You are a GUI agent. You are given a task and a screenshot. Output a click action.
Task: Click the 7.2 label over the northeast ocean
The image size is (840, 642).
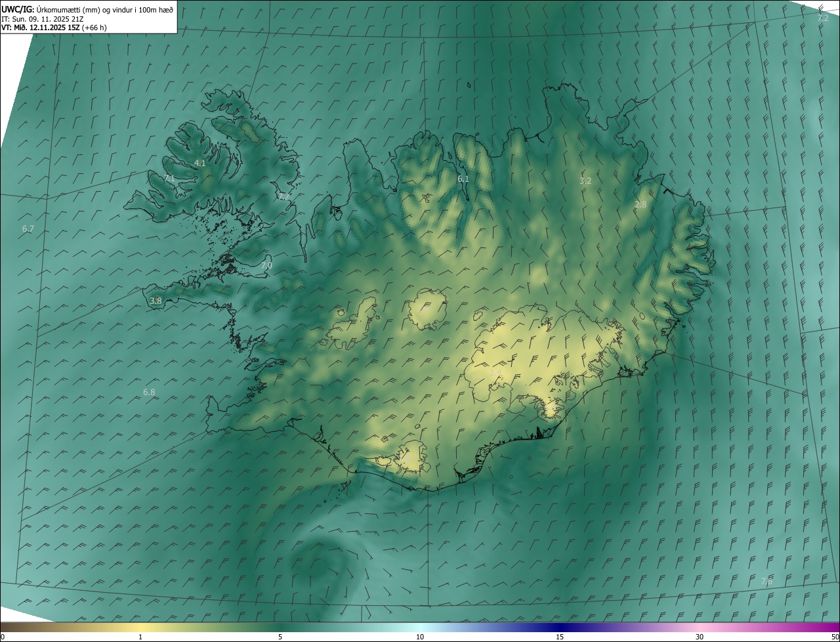[823, 18]
